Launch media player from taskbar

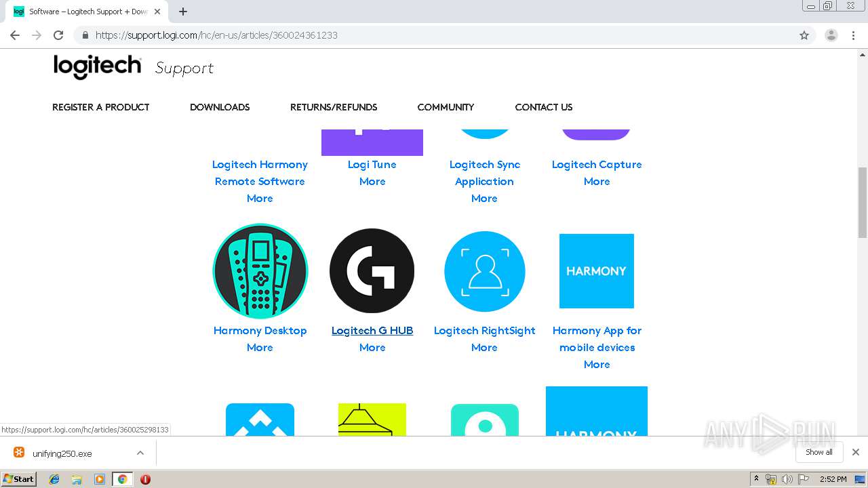[100, 479]
